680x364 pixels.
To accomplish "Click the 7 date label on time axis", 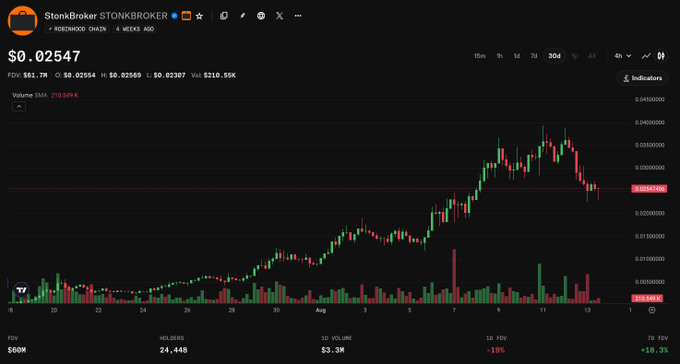I will tap(454, 310).
